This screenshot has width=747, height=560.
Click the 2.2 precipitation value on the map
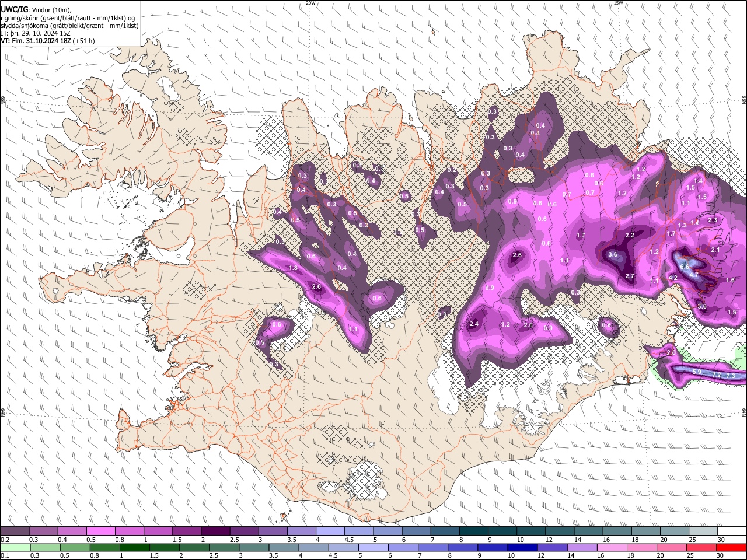click(630, 235)
